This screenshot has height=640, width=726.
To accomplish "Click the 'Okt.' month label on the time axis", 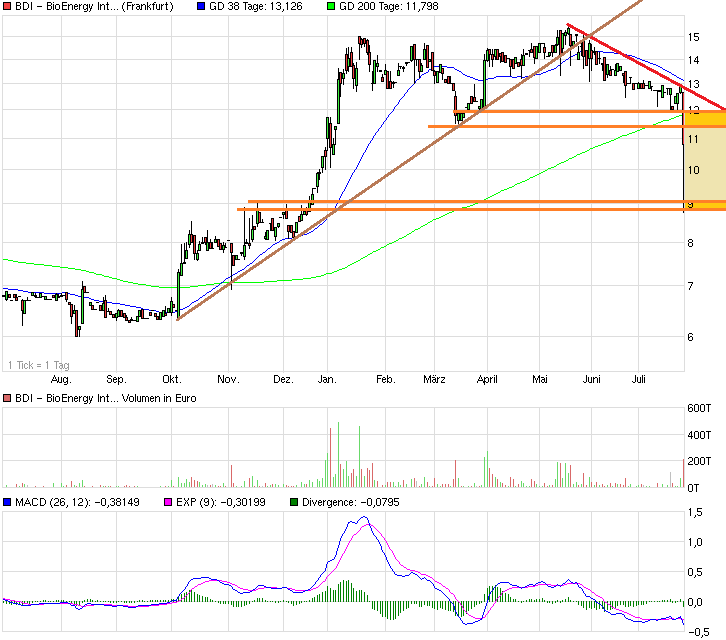I will tap(172, 380).
